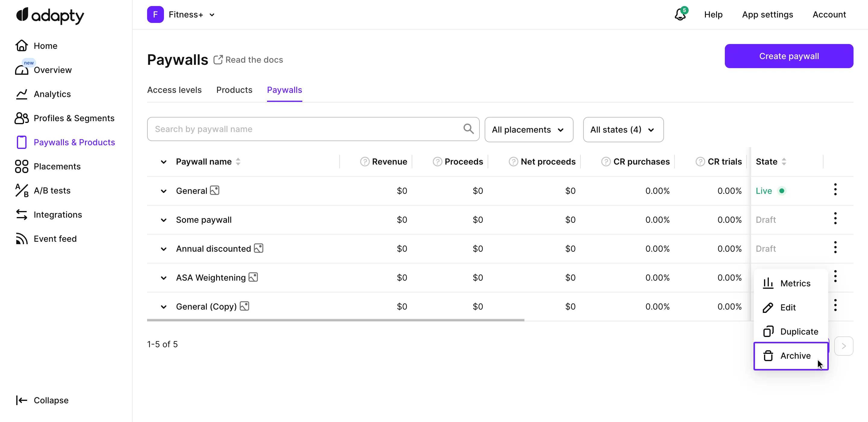Viewport: 868px width, 422px height.
Task: Click the horizontal table scrollbar
Action: point(335,320)
